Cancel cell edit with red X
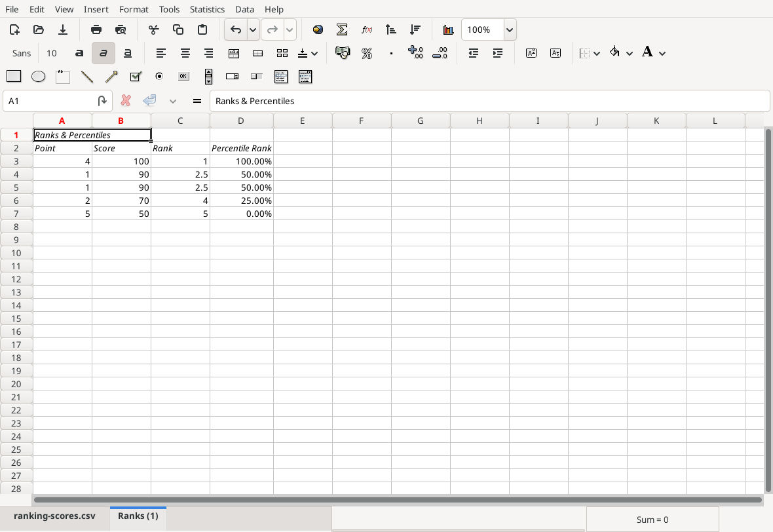This screenshot has height=532, width=773. 126,101
